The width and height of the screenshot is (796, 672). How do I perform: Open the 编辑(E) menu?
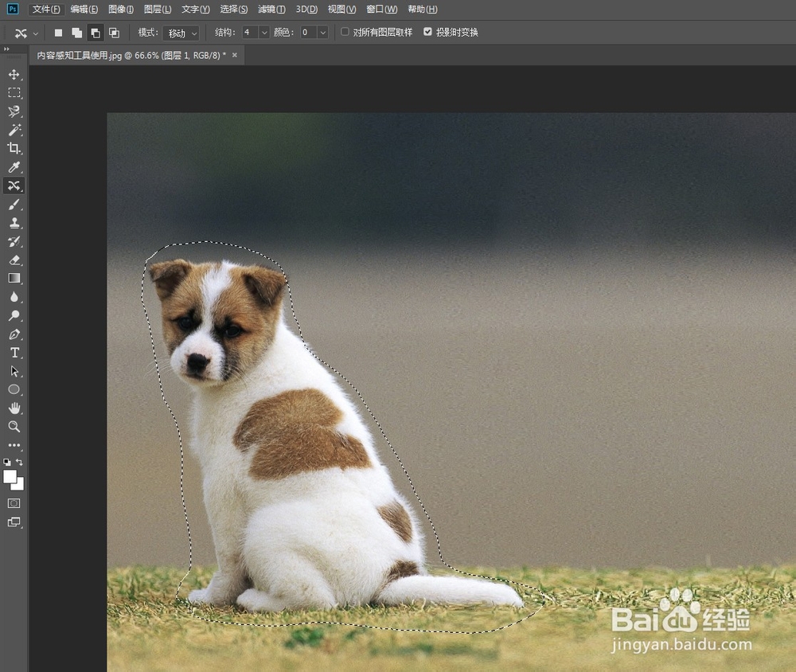click(84, 9)
